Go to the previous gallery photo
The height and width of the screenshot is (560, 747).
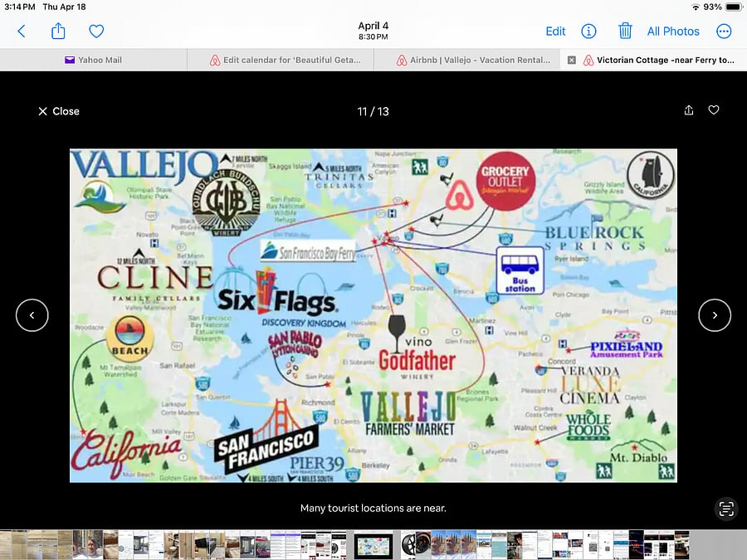(32, 315)
